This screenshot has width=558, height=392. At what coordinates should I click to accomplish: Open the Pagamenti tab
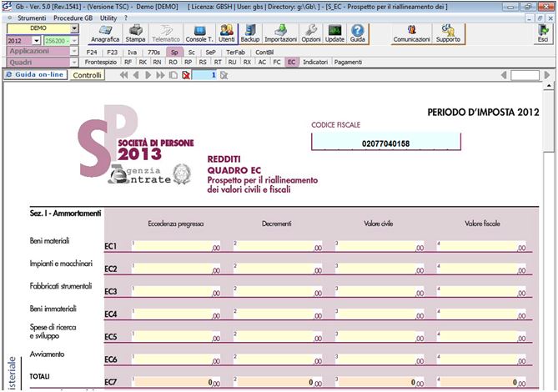(x=348, y=63)
